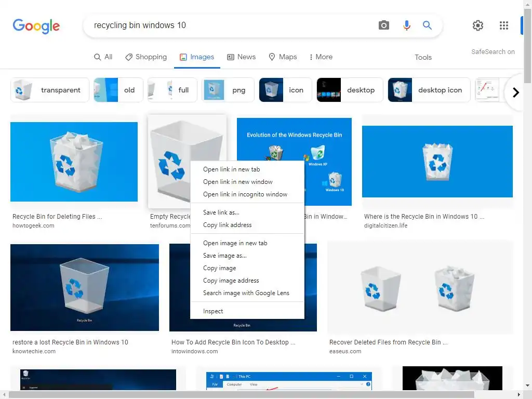Open Recycle Bin for Deleting Files link
532x399 pixels.
57,217
